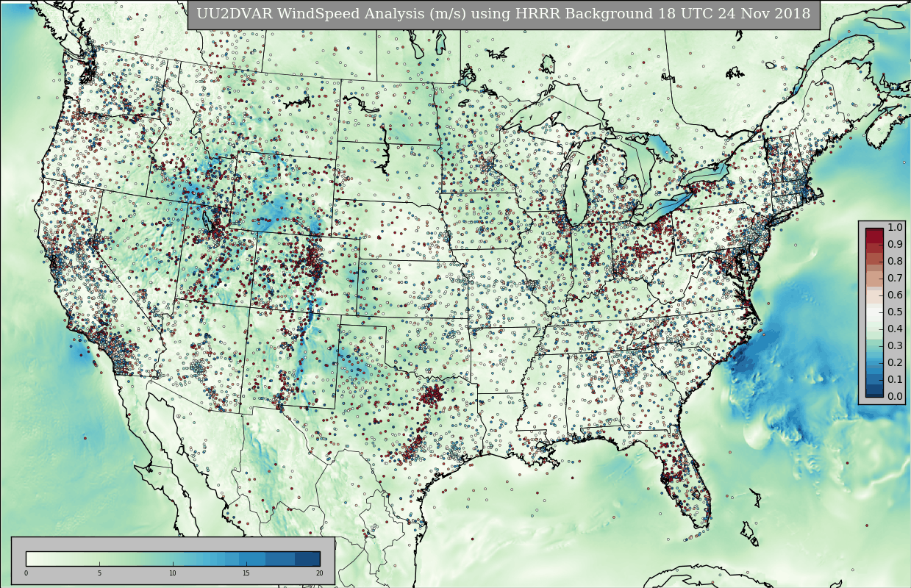Image resolution: width=911 pixels, height=588 pixels.
Task: Click the 0.4 label on vertical colorbar
Action: click(x=895, y=329)
